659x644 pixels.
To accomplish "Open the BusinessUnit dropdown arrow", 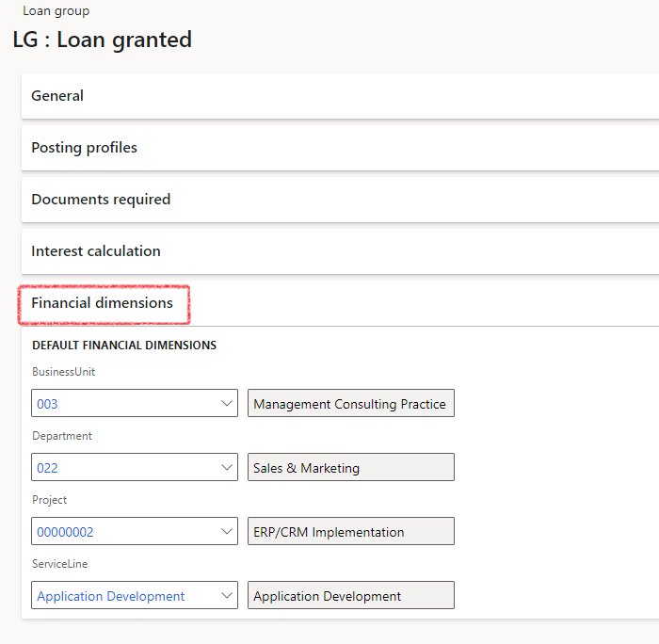I will [227, 403].
